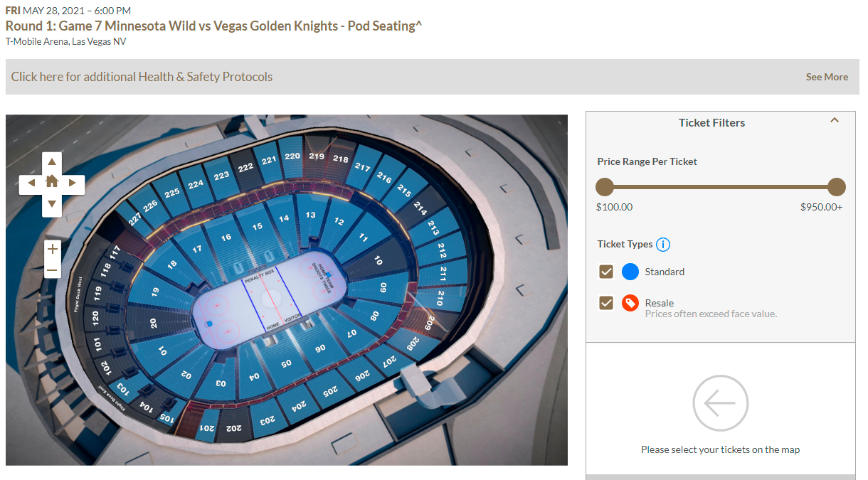Click the back arrow circle icon
This screenshot has height=480, width=868.
(x=720, y=403)
